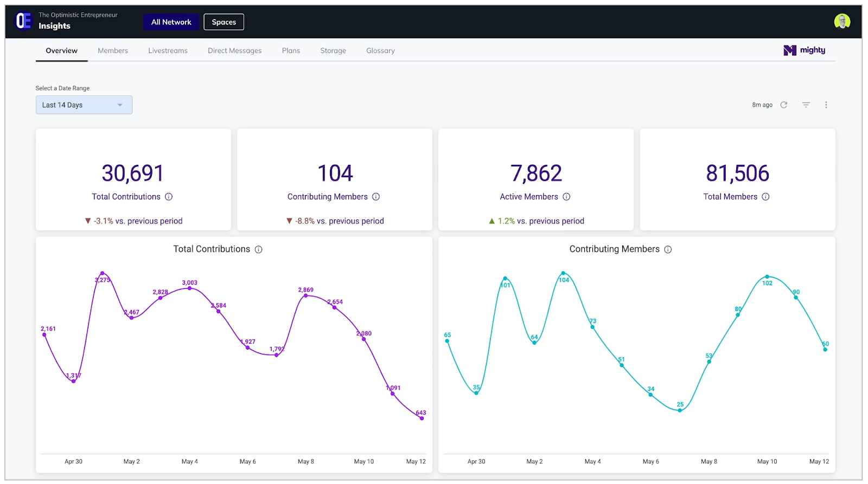Click the 73 data point on members chart
This screenshot has height=484, width=868.
point(592,327)
